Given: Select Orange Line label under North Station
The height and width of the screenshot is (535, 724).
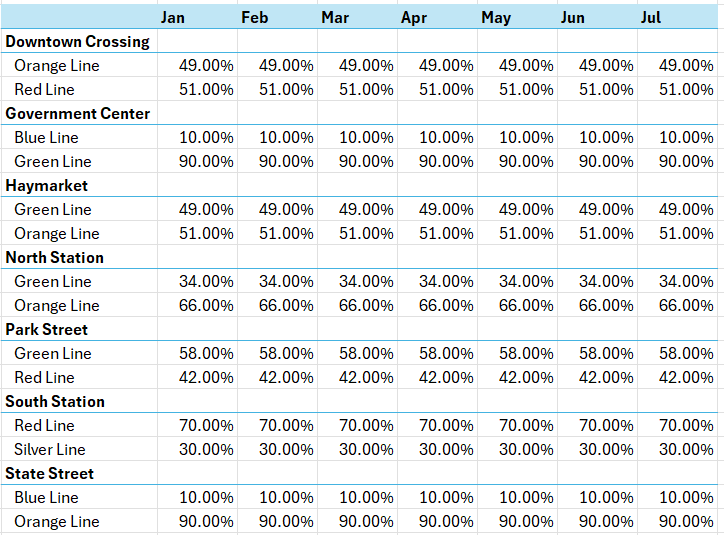Looking at the screenshot, I should coord(56,305).
